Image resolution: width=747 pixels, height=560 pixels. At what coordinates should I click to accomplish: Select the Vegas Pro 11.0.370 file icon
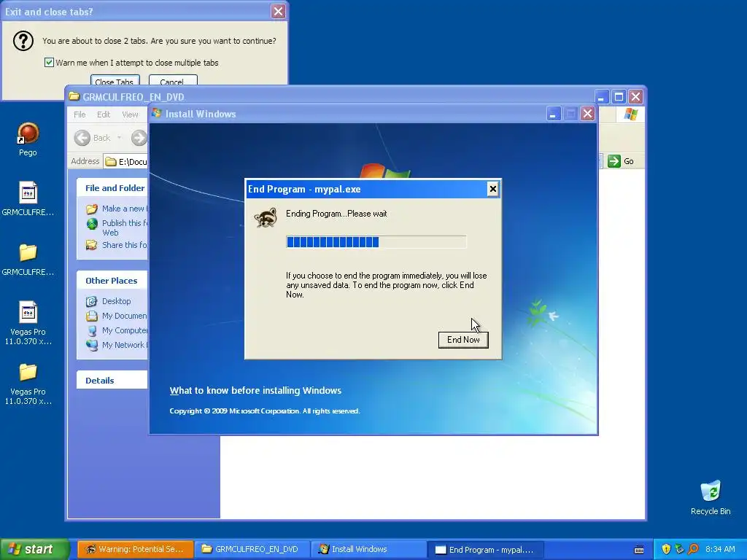click(28, 323)
